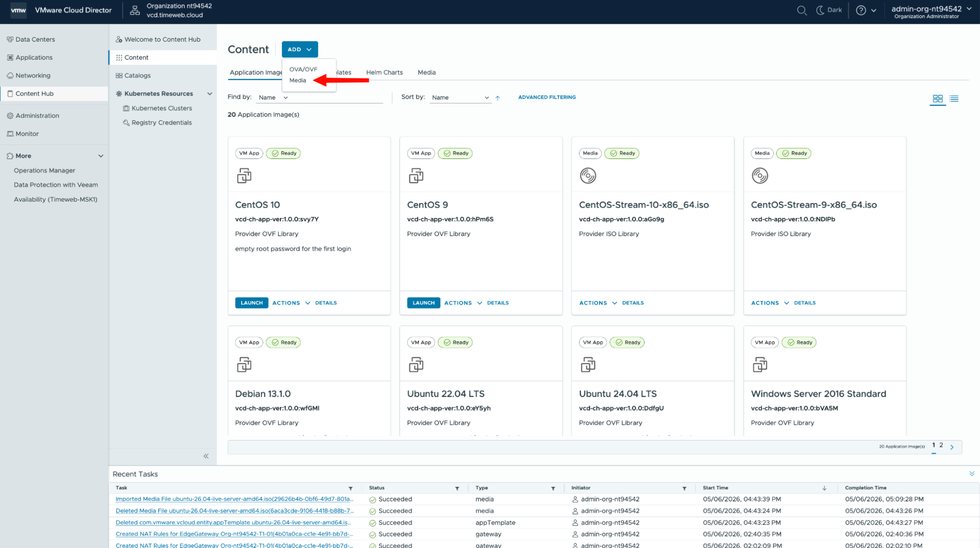Viewport: 980px width, 548px height.
Task: Open Actions menu for CentOS 10
Action: coord(291,303)
